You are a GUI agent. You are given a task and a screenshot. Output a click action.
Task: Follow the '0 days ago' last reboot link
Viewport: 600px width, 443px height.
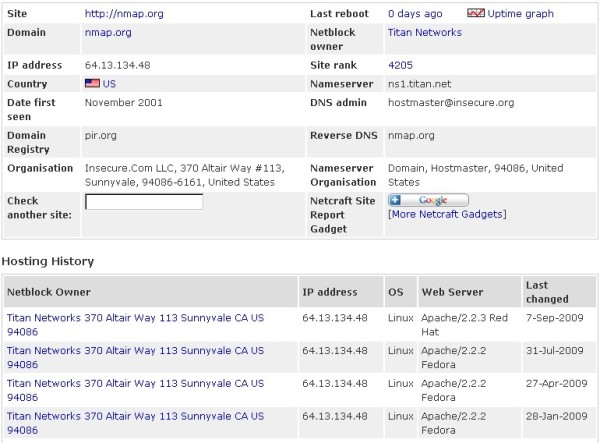pyautogui.click(x=415, y=14)
